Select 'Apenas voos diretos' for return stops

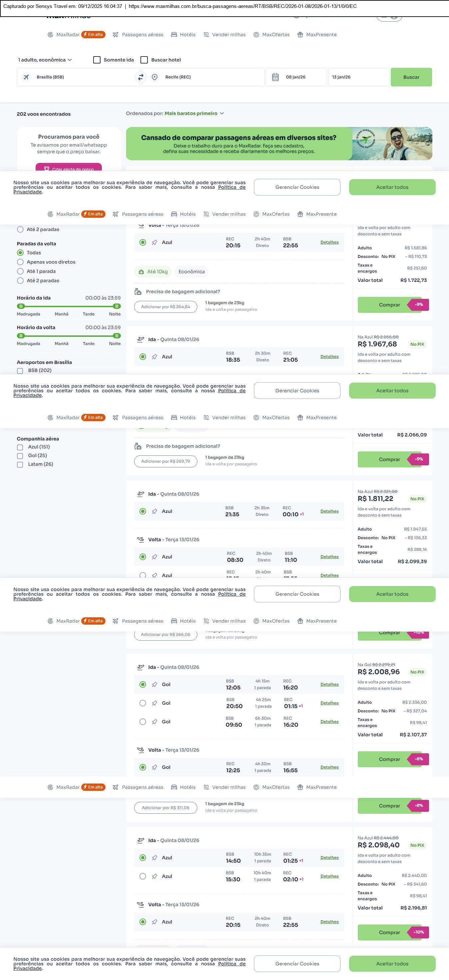pyautogui.click(x=20, y=262)
